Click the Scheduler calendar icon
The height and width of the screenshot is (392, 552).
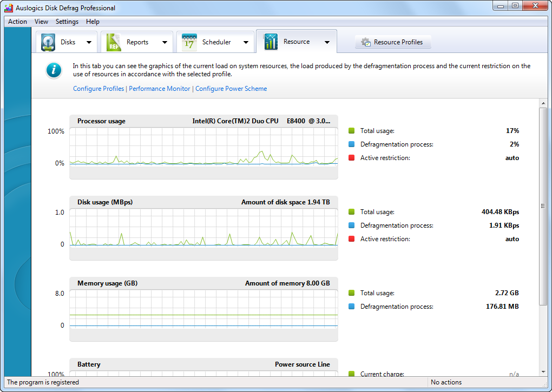pos(189,42)
